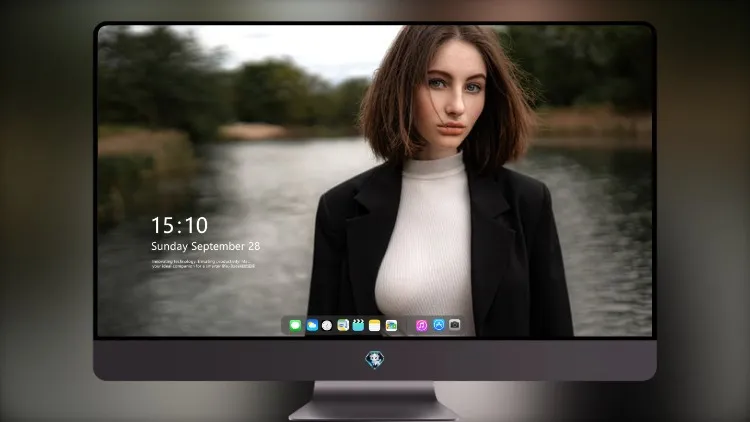
Task: Click the 'Sunday September 28' date text
Action: point(206,246)
